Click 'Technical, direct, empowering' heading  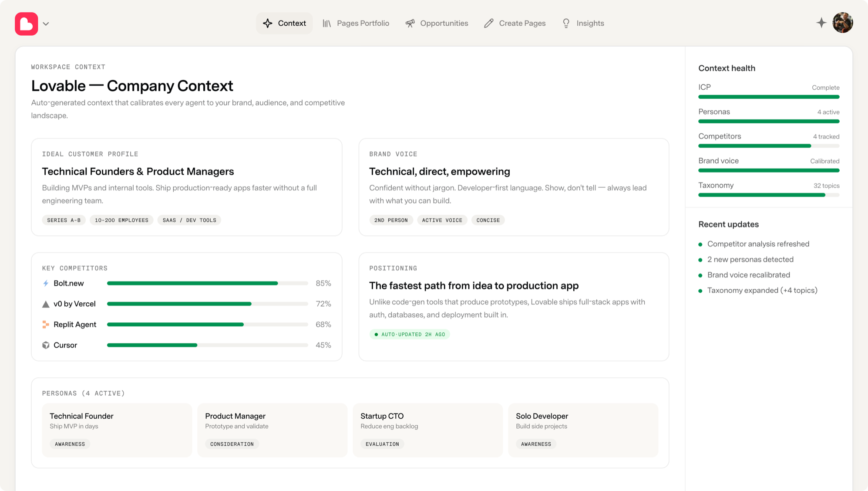click(440, 172)
